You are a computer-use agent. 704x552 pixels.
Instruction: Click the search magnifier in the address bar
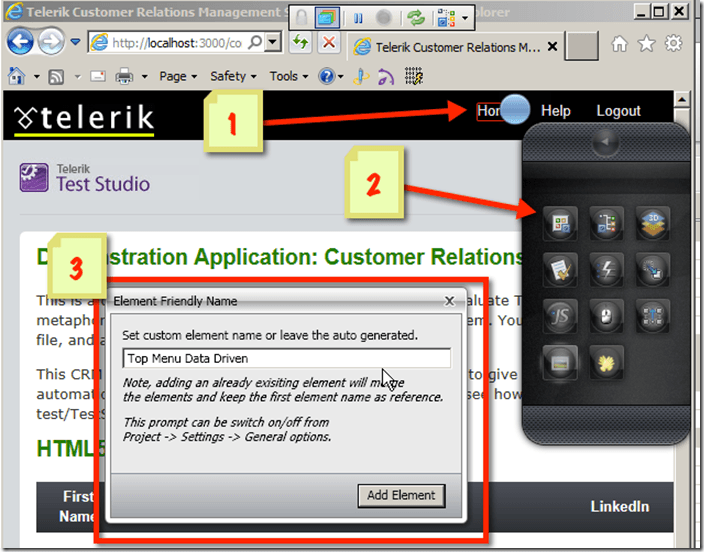[255, 42]
